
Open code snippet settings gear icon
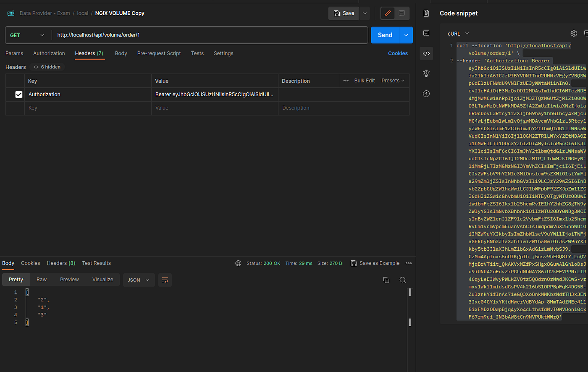click(x=574, y=34)
